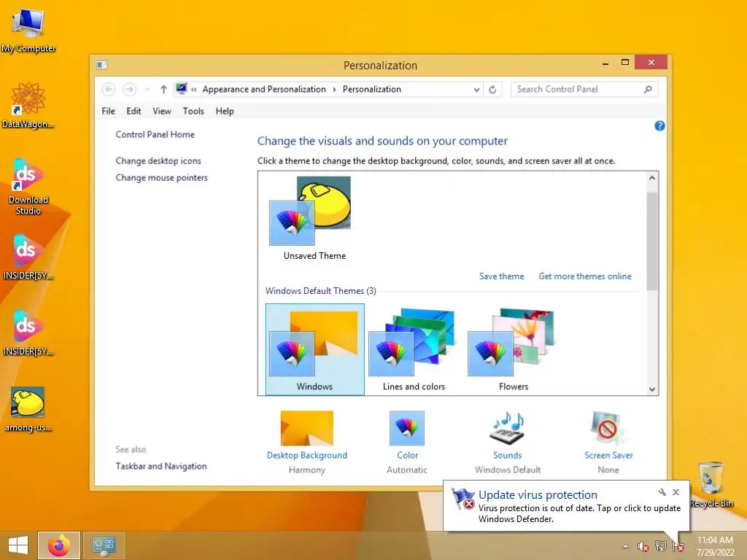Open the DataWagon desktop shortcut
This screenshot has width=747, height=560.
pos(28,106)
